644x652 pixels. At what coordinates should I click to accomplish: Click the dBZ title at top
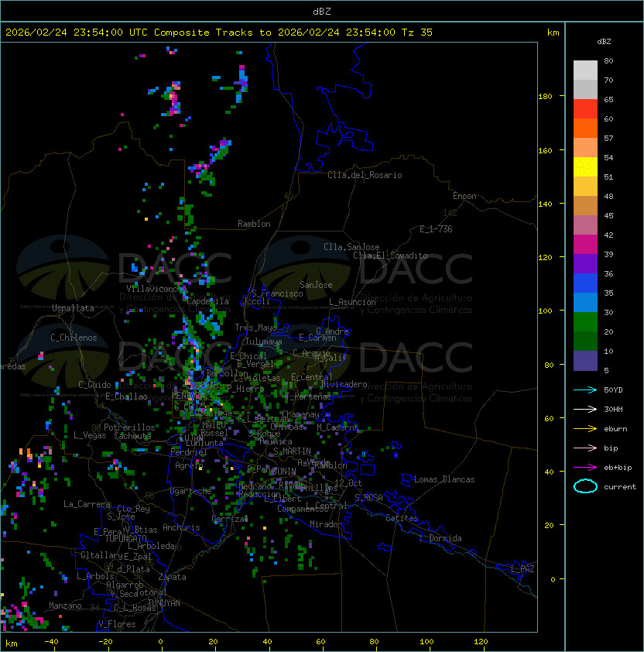click(x=322, y=11)
